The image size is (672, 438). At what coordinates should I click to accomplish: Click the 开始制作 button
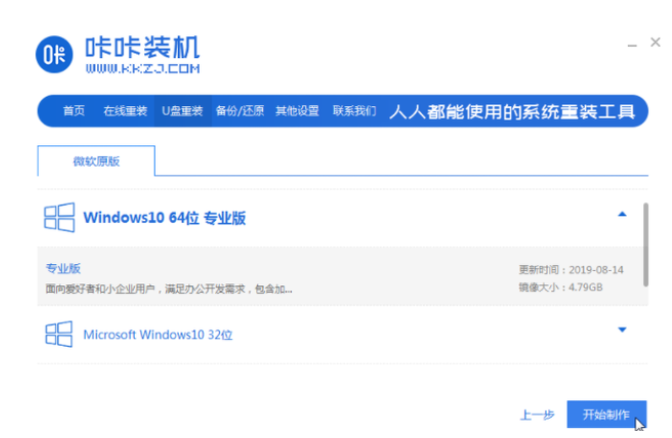605,414
